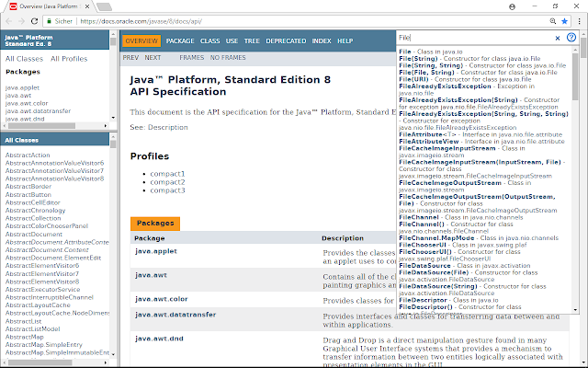Open java.awt in the packages table
This screenshot has height=368, width=588.
tap(151, 275)
